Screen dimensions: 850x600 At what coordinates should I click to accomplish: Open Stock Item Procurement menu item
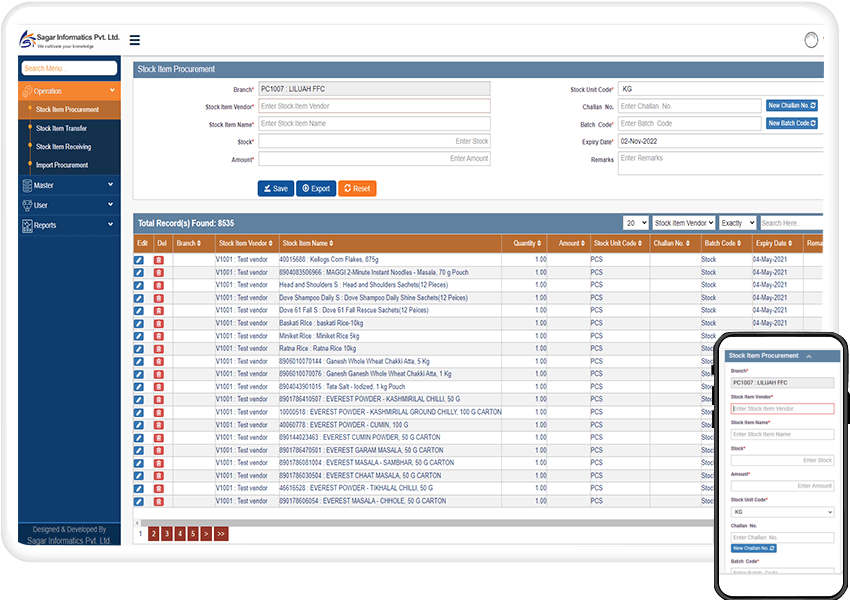(69, 109)
